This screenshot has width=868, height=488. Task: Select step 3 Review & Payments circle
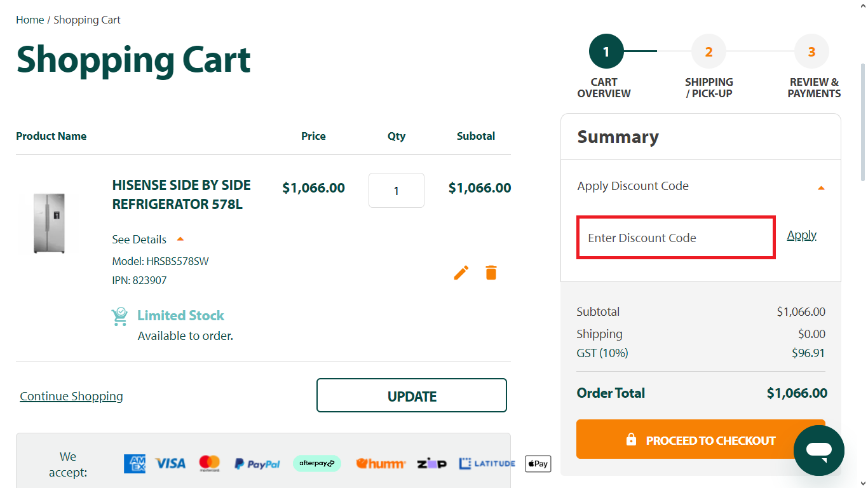click(x=811, y=51)
